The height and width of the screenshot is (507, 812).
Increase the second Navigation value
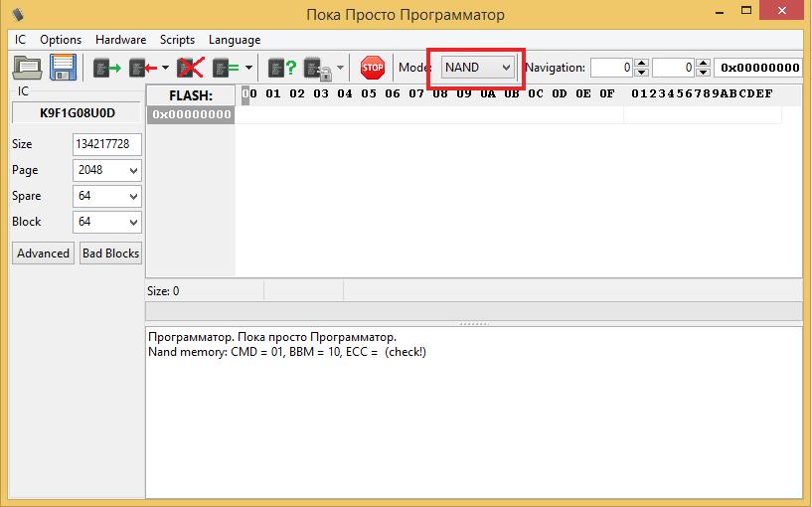(x=703, y=63)
